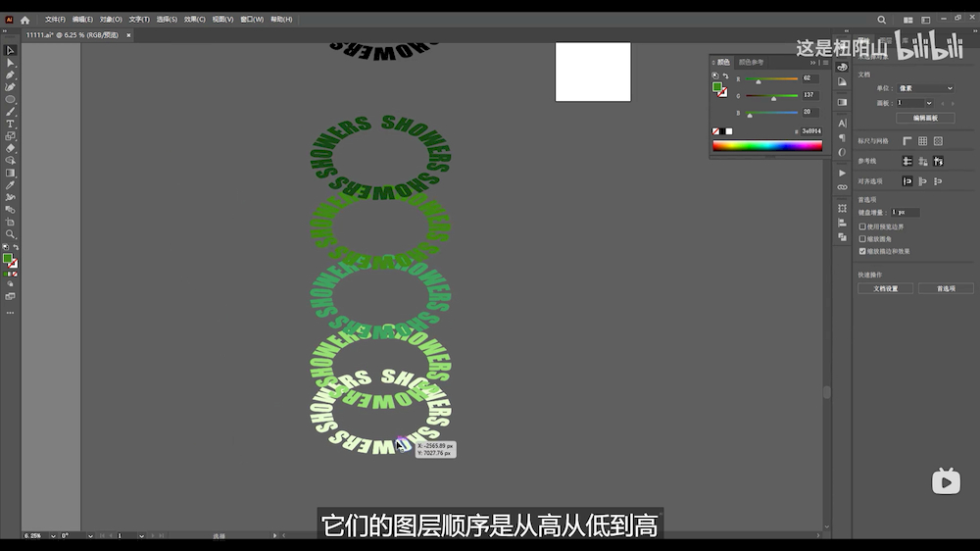Open Pathfinder panel icon in dock
Image resolution: width=980 pixels, height=551 pixels.
pos(842,237)
